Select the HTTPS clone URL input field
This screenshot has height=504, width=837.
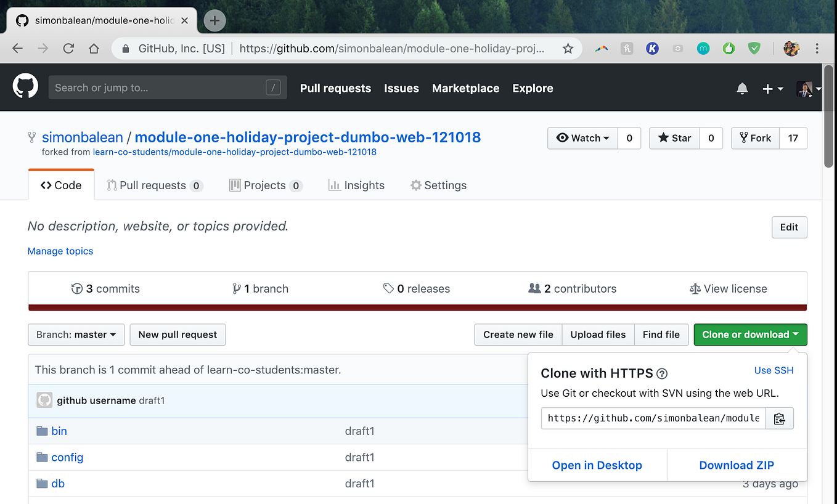click(x=653, y=418)
